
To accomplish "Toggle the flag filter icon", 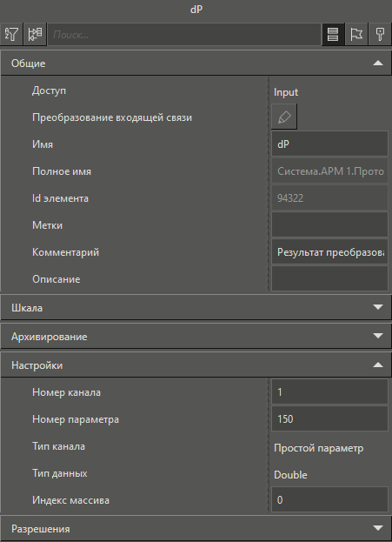I will [x=356, y=34].
